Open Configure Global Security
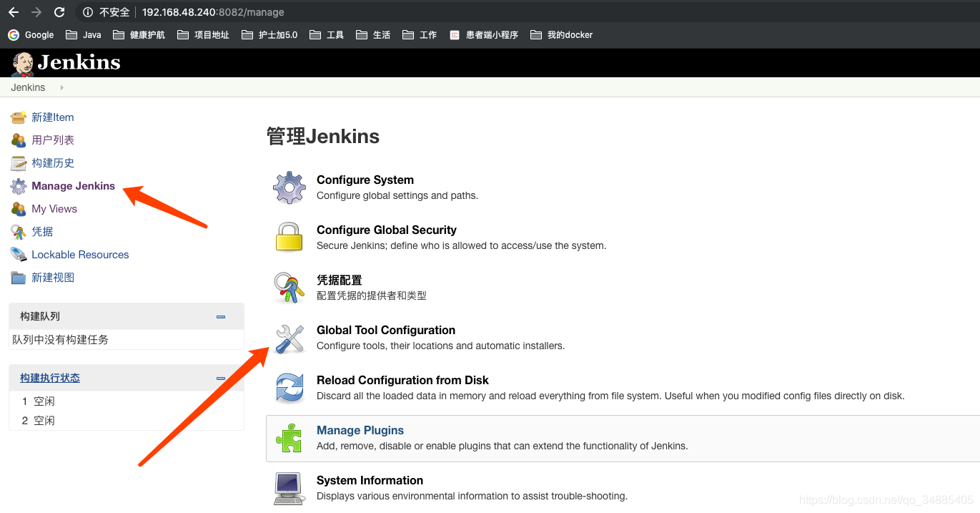The width and height of the screenshot is (980, 513). [387, 230]
